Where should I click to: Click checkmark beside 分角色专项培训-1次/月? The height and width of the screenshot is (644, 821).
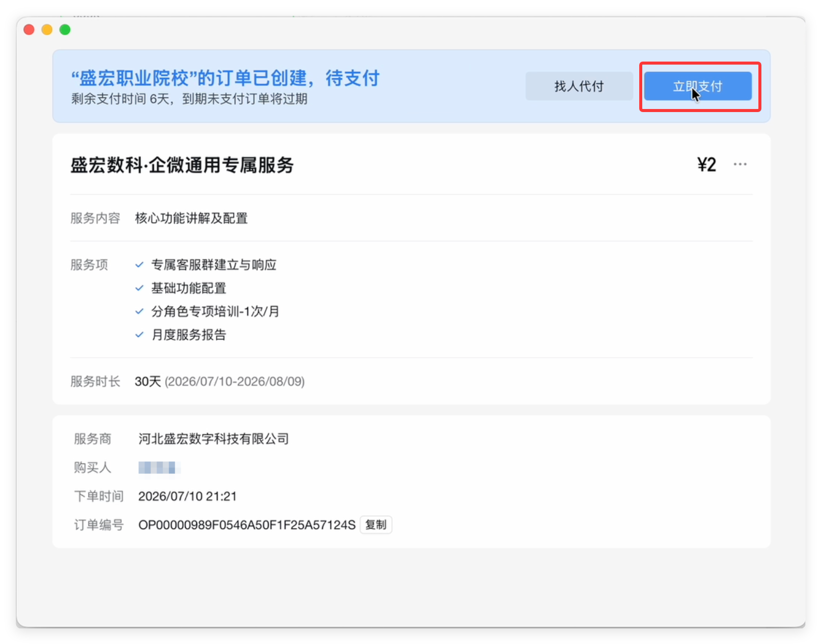(x=139, y=311)
